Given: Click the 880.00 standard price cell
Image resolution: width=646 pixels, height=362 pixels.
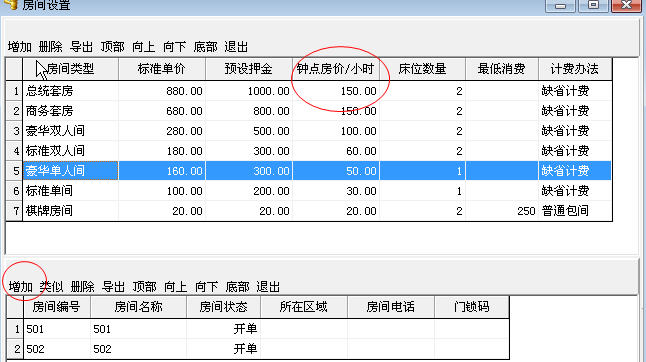Looking at the screenshot, I should pos(162,91).
